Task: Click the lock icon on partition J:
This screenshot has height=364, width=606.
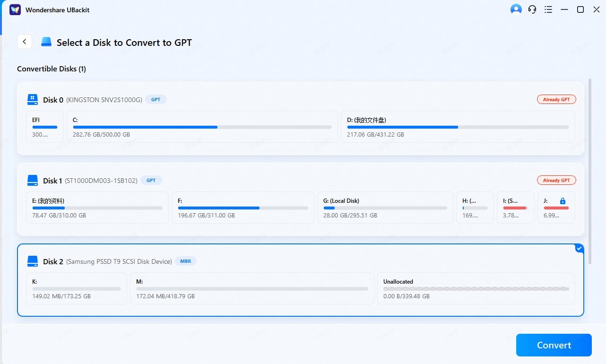Action: [563, 201]
